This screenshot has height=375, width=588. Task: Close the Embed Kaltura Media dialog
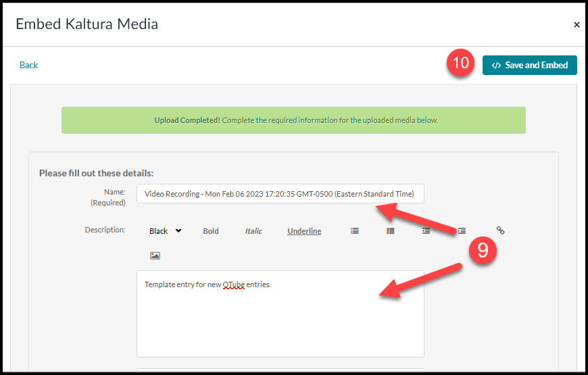click(577, 25)
